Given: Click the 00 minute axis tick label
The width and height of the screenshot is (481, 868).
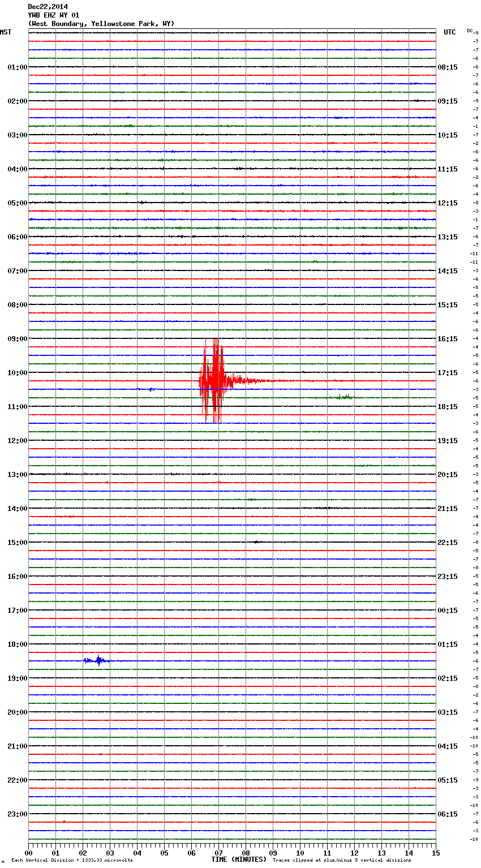Looking at the screenshot, I should coord(29,853).
